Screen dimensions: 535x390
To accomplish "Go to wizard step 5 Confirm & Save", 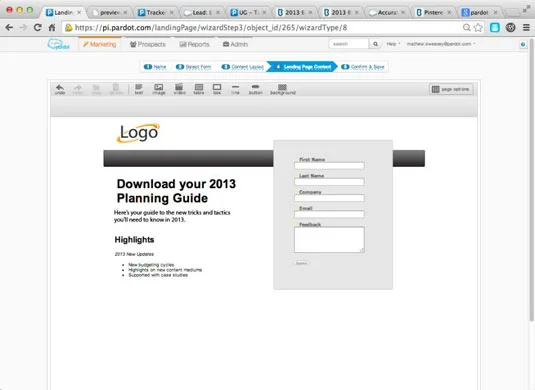I will click(x=363, y=67).
